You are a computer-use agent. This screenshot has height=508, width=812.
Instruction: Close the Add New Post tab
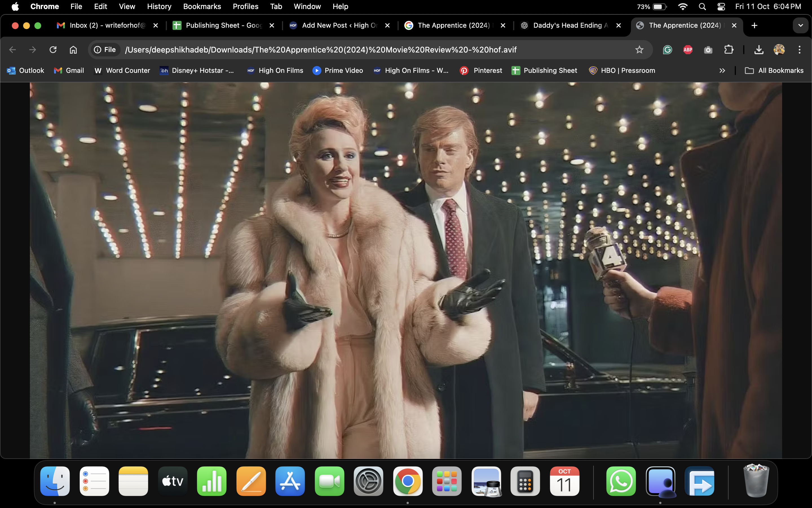[x=387, y=25]
